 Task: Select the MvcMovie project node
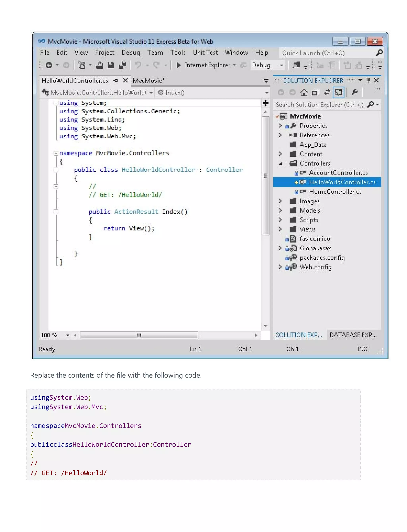pyautogui.click(x=305, y=116)
